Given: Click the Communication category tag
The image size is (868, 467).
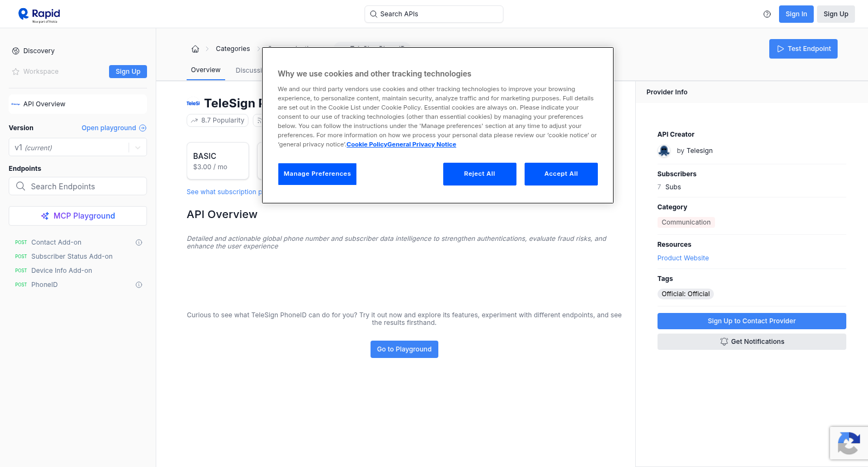Looking at the screenshot, I should pos(686,222).
